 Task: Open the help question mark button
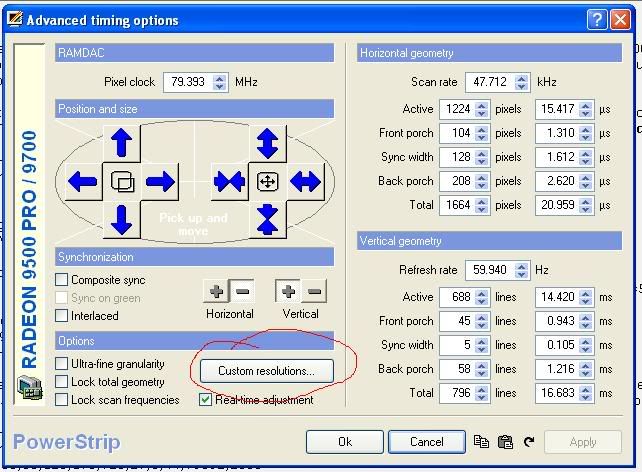tap(597, 19)
